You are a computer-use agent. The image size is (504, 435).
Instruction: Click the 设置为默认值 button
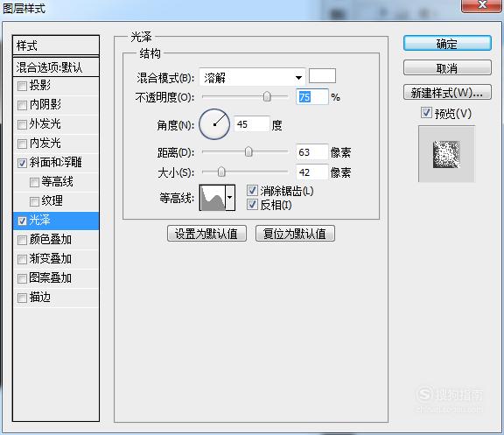click(206, 234)
